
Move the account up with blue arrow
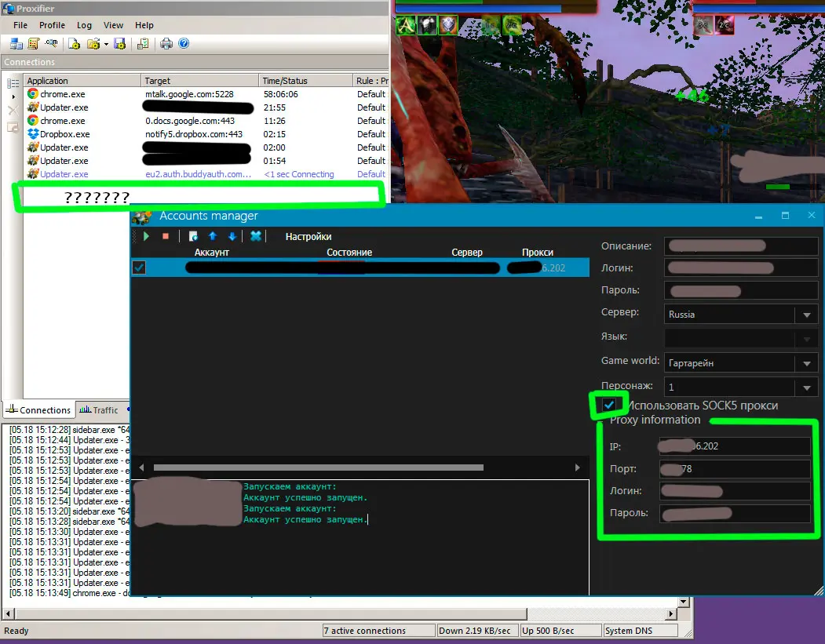[x=212, y=236]
